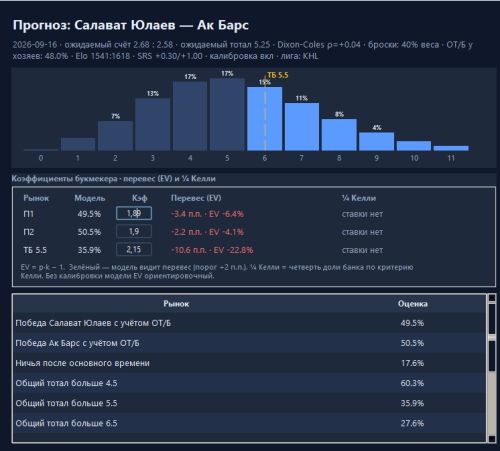Click the 27.6% value cell

(412, 423)
